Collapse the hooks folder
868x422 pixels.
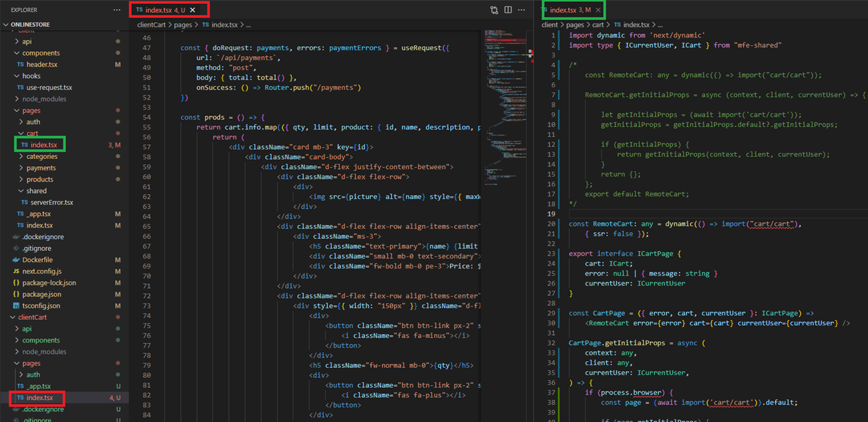click(31, 76)
